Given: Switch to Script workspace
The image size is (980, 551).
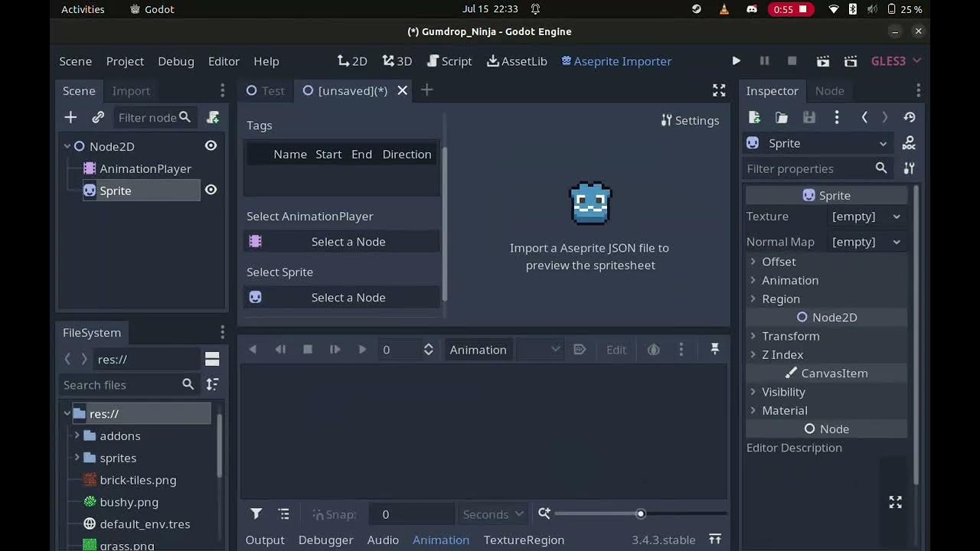Looking at the screenshot, I should (449, 61).
